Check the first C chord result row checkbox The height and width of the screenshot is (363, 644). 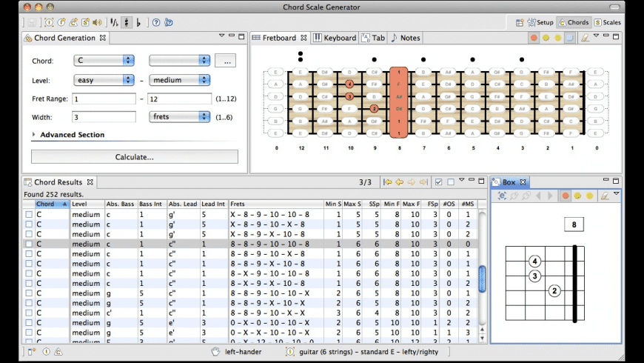29,215
